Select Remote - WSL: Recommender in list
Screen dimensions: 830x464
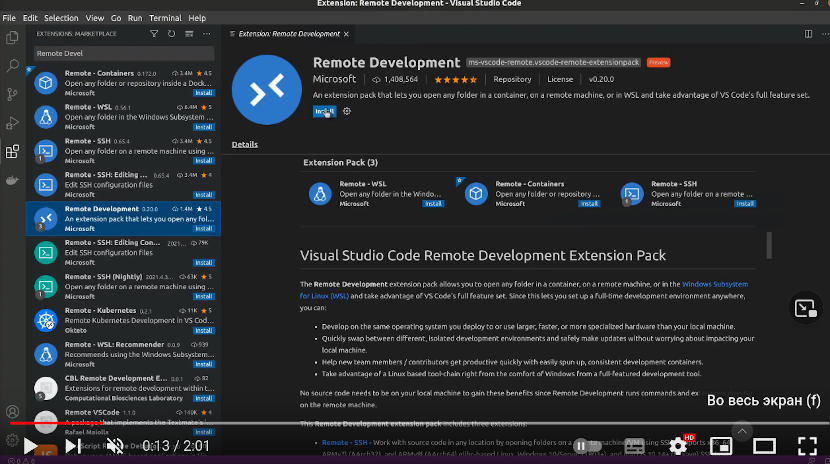(x=123, y=354)
